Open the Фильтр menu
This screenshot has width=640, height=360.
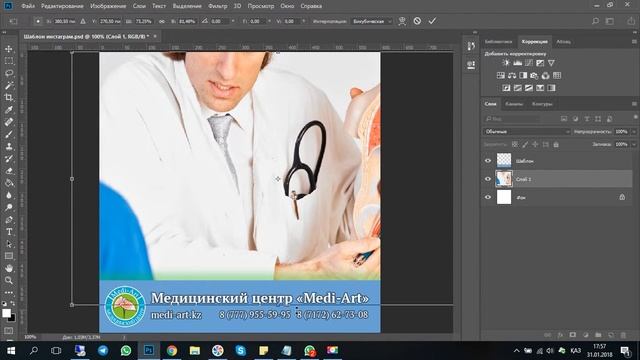click(218, 6)
